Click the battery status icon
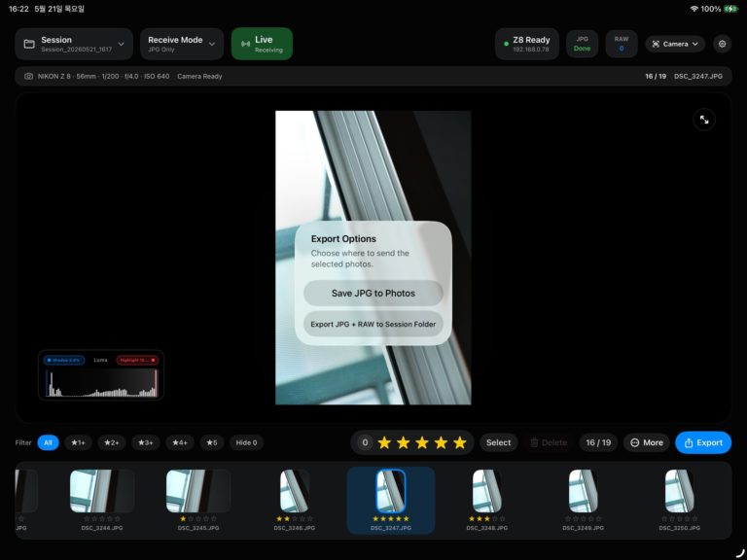The height and width of the screenshot is (560, 747). pyautogui.click(x=730, y=9)
